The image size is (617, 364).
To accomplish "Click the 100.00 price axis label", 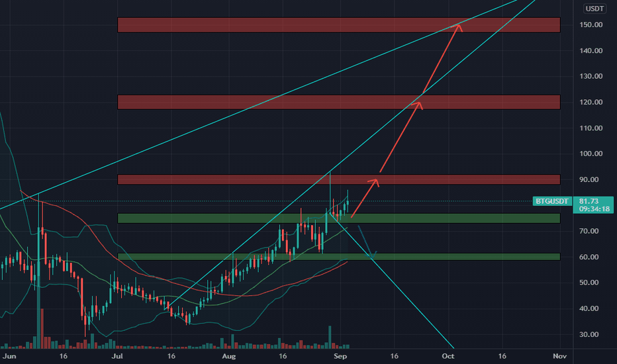I will click(591, 154).
